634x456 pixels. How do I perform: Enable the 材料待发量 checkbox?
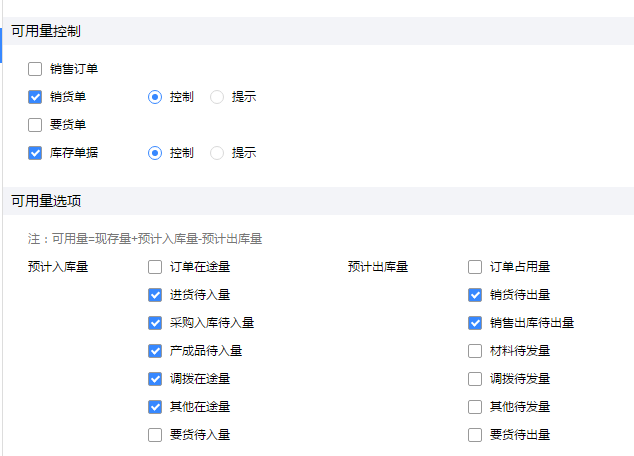475,351
